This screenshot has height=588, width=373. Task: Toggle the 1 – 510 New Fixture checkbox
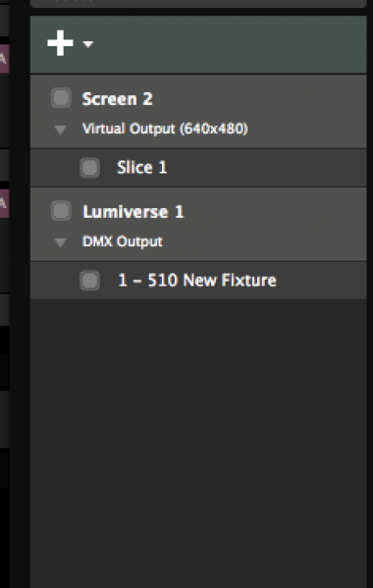point(89,280)
